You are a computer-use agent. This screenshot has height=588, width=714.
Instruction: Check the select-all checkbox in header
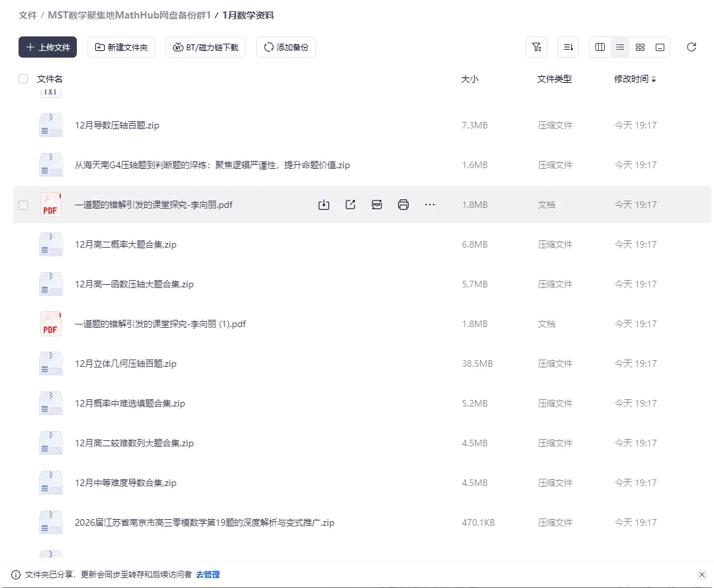23,78
